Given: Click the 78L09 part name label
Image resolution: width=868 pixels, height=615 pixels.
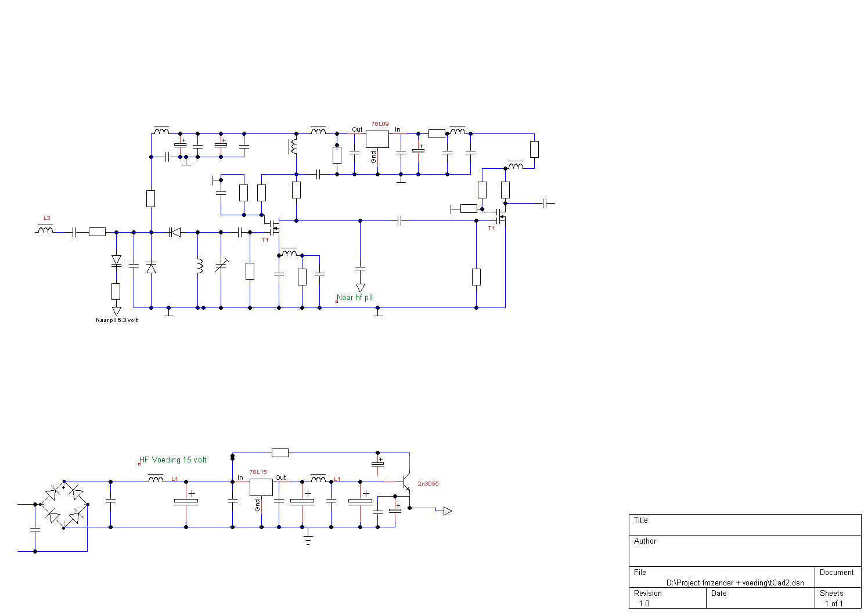Looking at the screenshot, I should coord(380,124).
